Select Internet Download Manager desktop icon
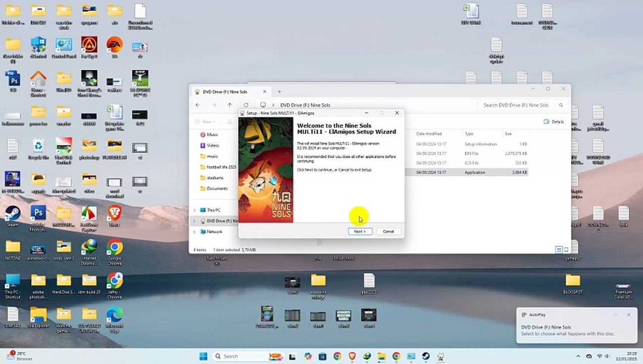Screen dimensions: 643x364 (x=89, y=252)
